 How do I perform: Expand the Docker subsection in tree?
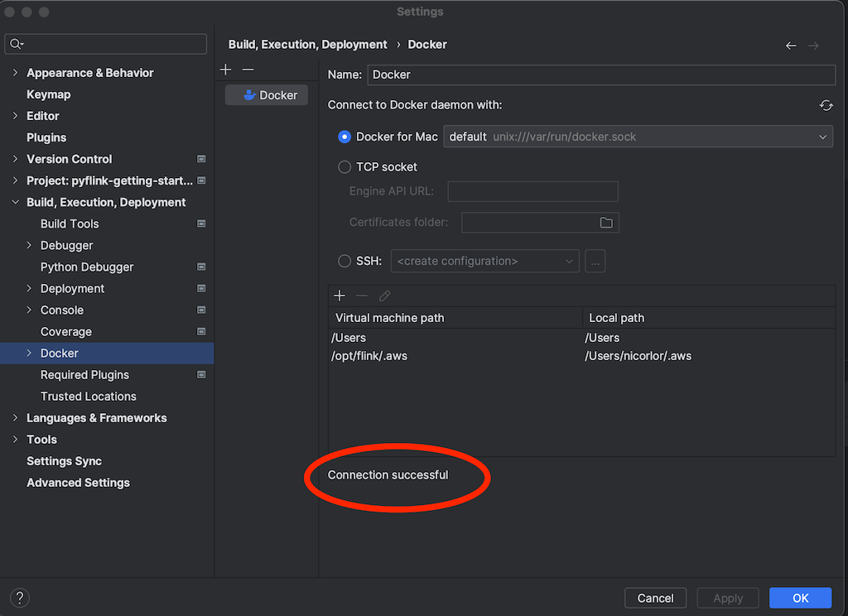tap(29, 354)
